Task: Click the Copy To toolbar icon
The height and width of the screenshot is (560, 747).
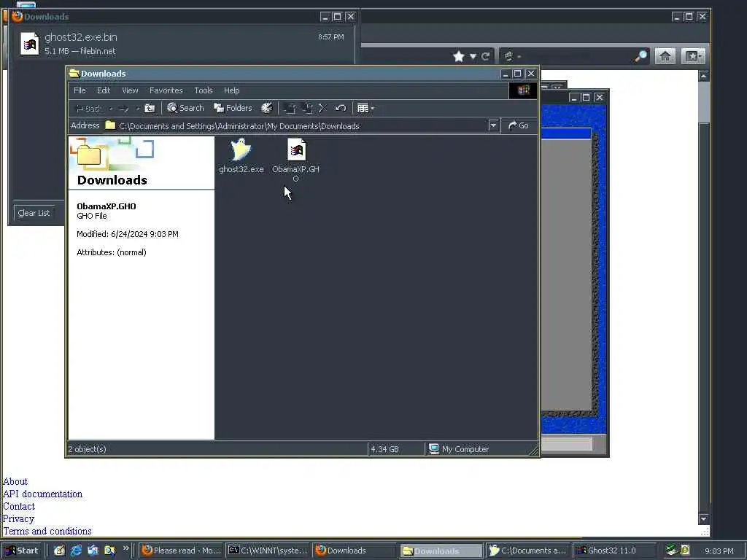Action: click(x=307, y=109)
